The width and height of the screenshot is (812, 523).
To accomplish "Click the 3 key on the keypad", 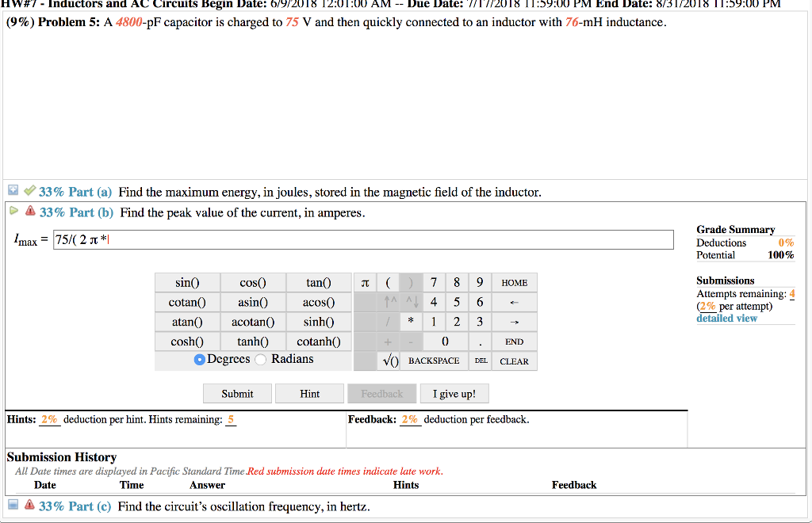I will (480, 322).
